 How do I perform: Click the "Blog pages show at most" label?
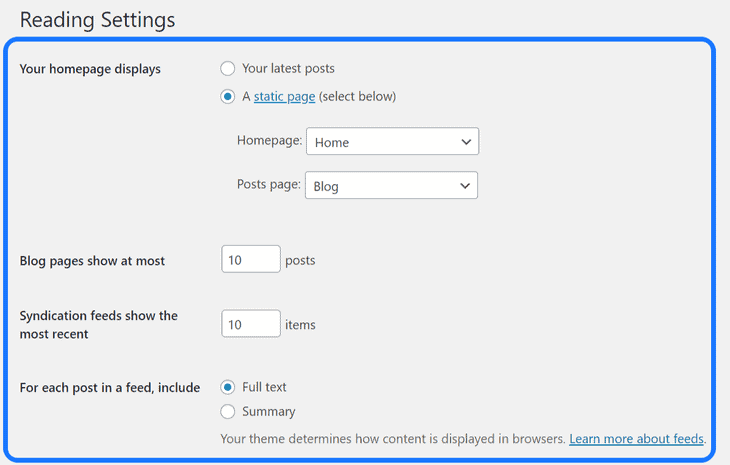click(92, 261)
